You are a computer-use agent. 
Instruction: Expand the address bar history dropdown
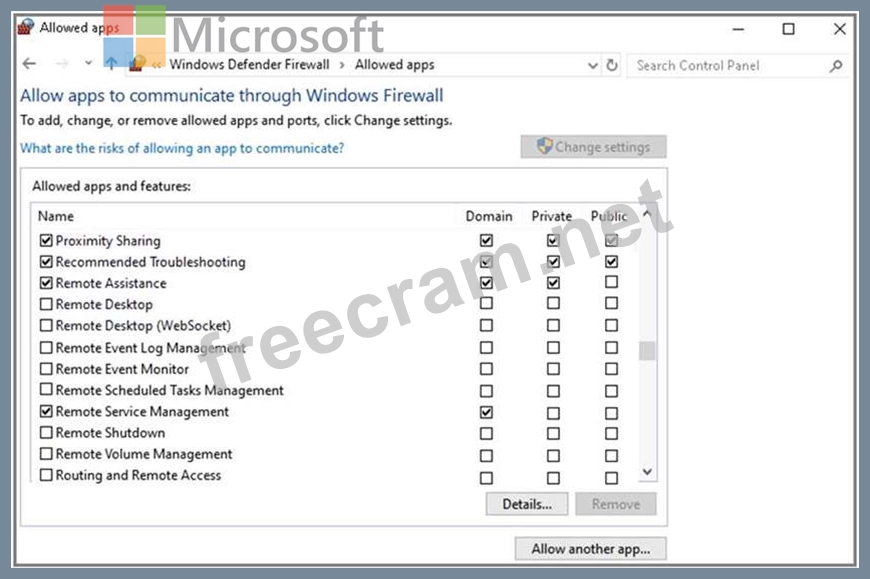(593, 66)
